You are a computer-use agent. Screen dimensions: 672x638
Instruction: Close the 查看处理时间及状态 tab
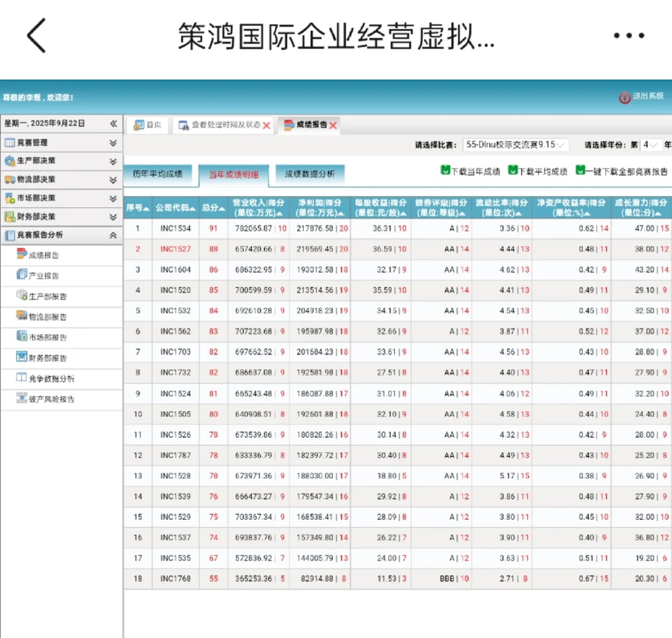[x=267, y=126]
